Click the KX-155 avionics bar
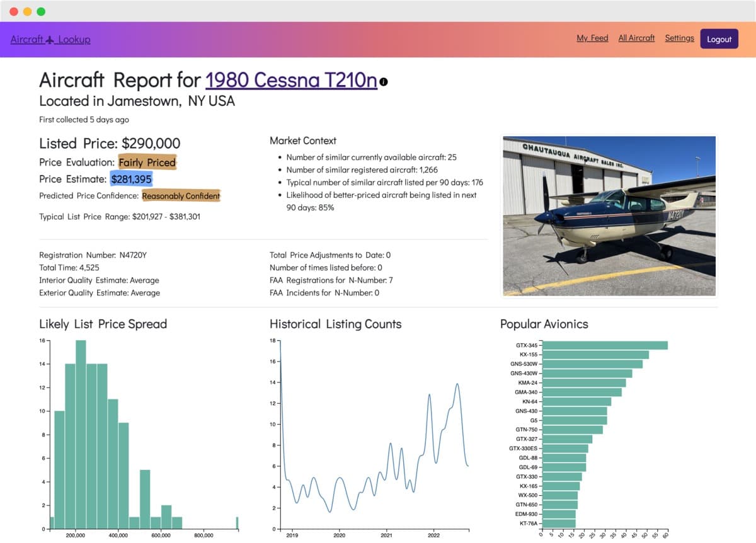 [x=595, y=355]
